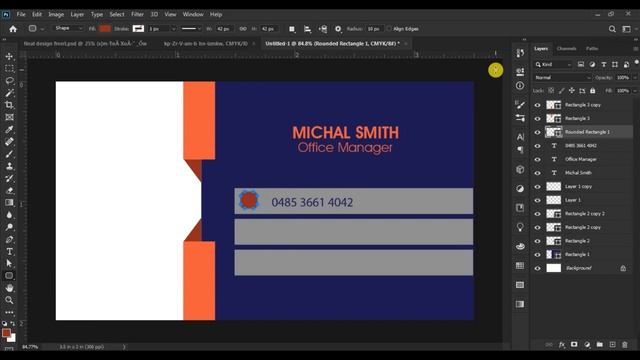640x360 pixels.
Task: Open the stroke width dropdown
Action: click(x=173, y=29)
